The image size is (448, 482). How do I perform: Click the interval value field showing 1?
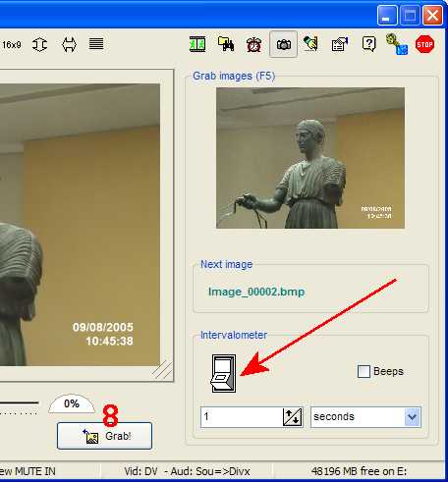[x=242, y=417]
